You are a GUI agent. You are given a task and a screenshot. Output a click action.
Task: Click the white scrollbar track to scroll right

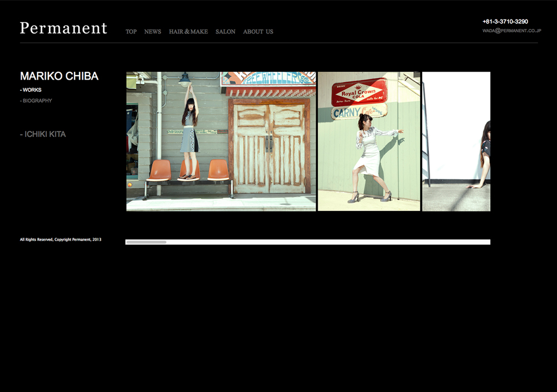tap(334, 242)
